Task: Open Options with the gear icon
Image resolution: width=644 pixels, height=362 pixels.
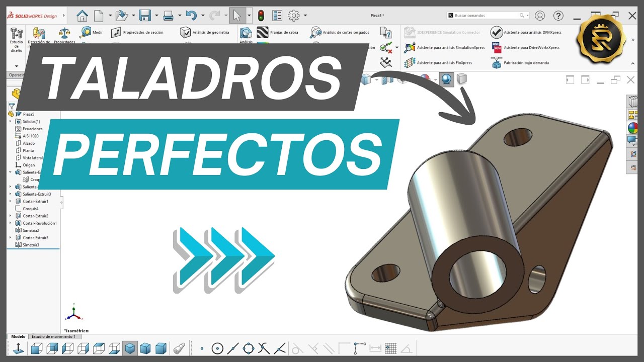Action: tap(294, 16)
